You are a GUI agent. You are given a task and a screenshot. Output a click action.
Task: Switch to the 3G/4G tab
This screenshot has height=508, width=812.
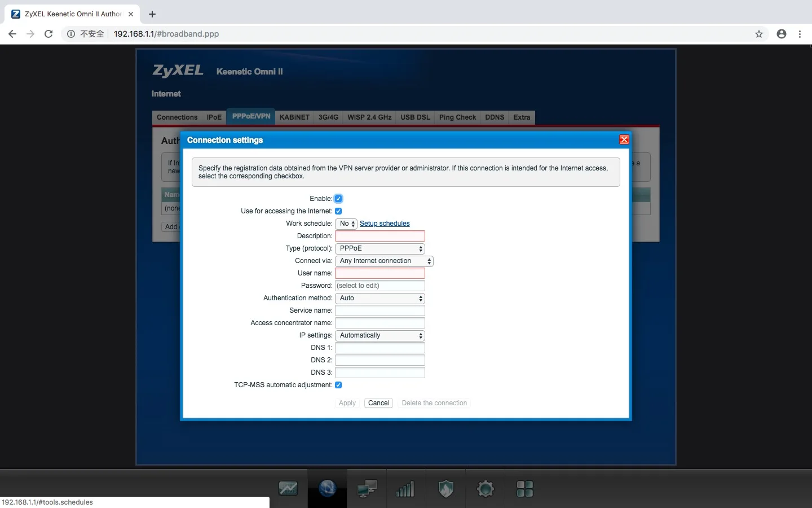coord(328,117)
